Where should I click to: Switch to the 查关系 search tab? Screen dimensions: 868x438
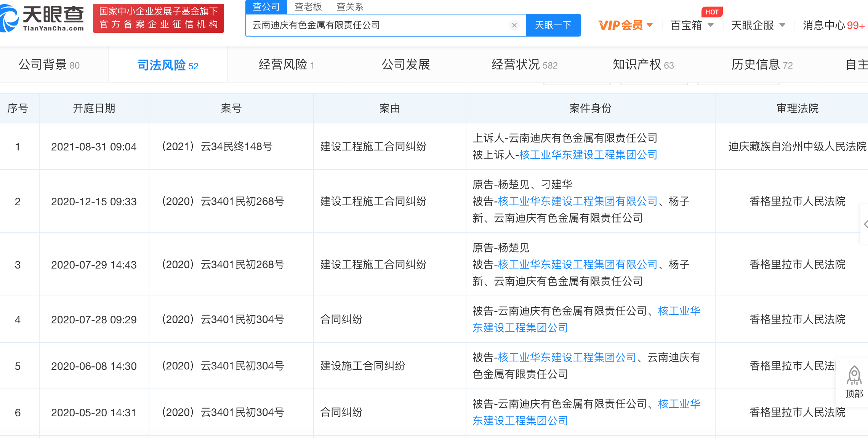pos(350,6)
